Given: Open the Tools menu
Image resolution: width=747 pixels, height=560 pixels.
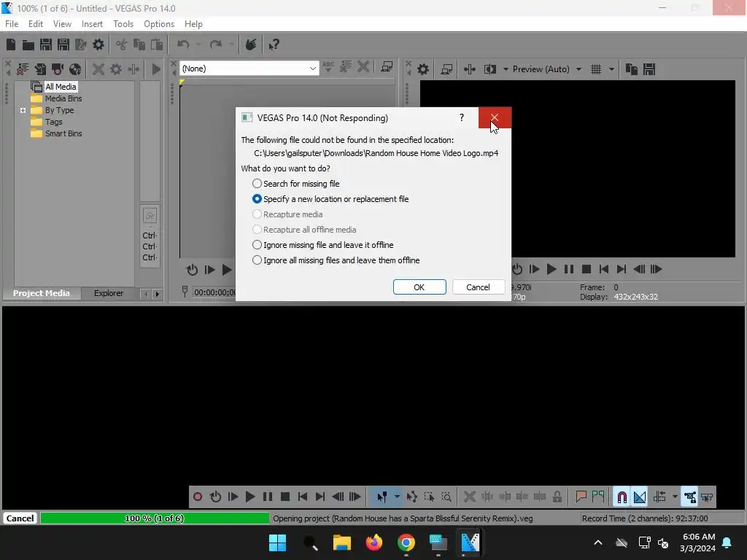Looking at the screenshot, I should point(123,24).
